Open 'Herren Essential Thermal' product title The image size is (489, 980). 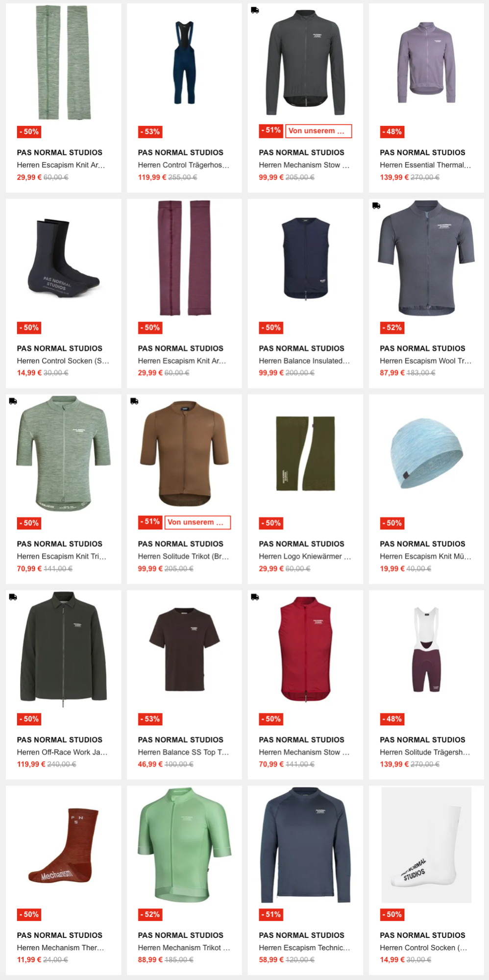(425, 165)
